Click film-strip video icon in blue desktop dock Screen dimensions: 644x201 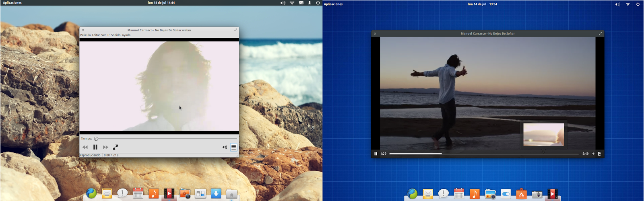coord(553,194)
